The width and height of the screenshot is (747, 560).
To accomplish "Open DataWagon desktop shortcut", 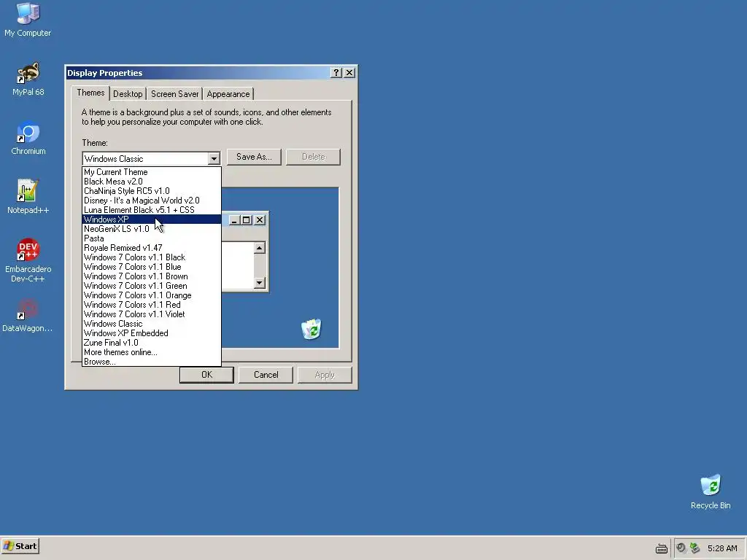I will pos(28,315).
